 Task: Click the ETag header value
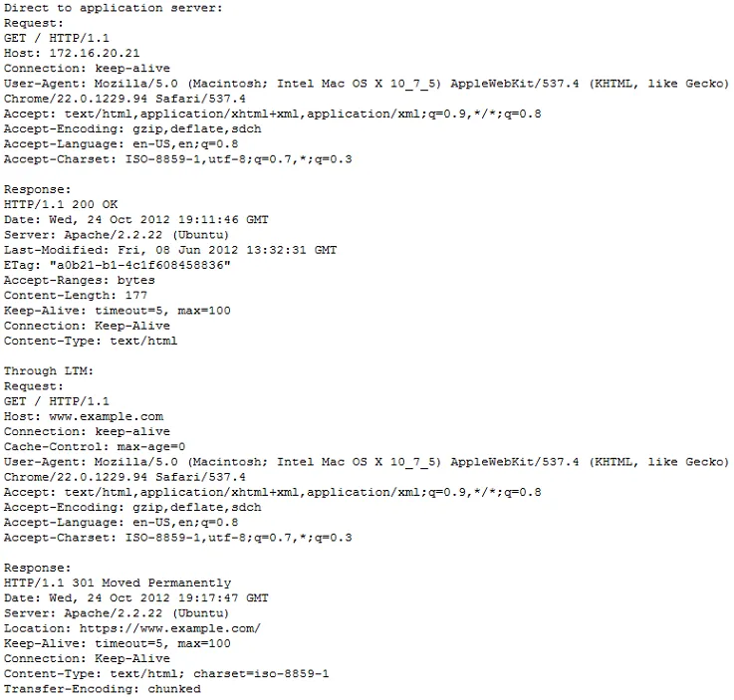click(140, 265)
